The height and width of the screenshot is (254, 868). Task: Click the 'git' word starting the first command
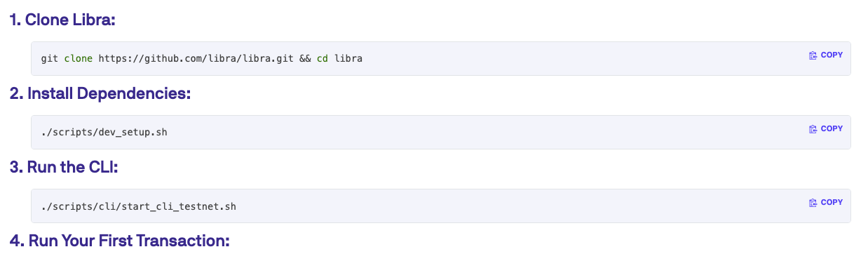[50, 58]
